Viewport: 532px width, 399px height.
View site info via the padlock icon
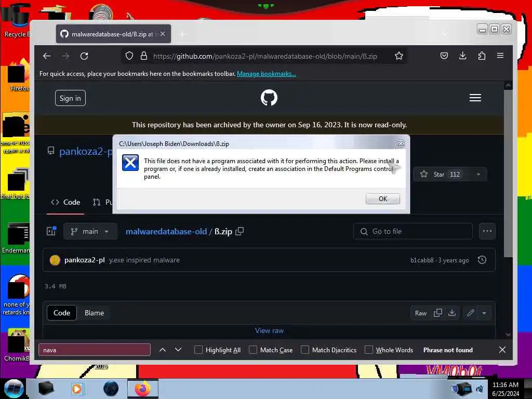(x=144, y=56)
